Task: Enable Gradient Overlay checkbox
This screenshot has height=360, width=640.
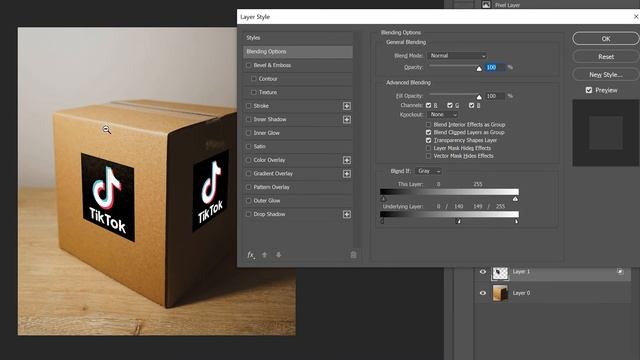Action: click(x=248, y=173)
